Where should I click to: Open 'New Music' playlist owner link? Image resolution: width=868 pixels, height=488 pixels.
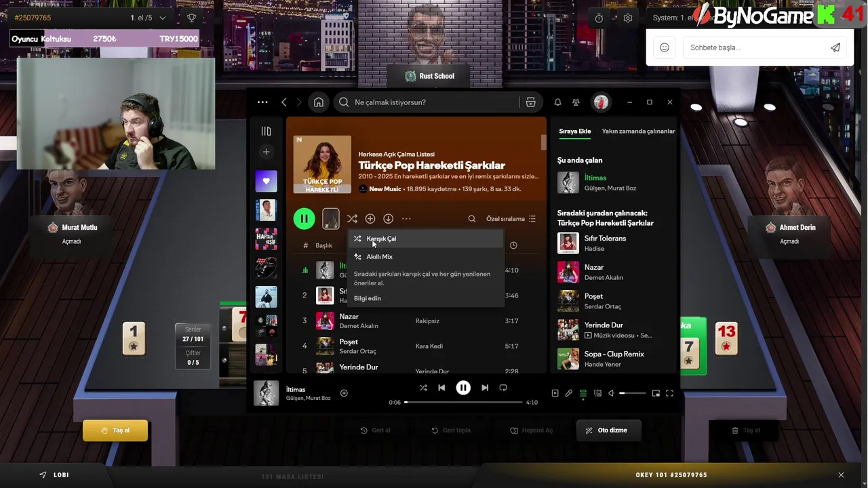coord(385,189)
